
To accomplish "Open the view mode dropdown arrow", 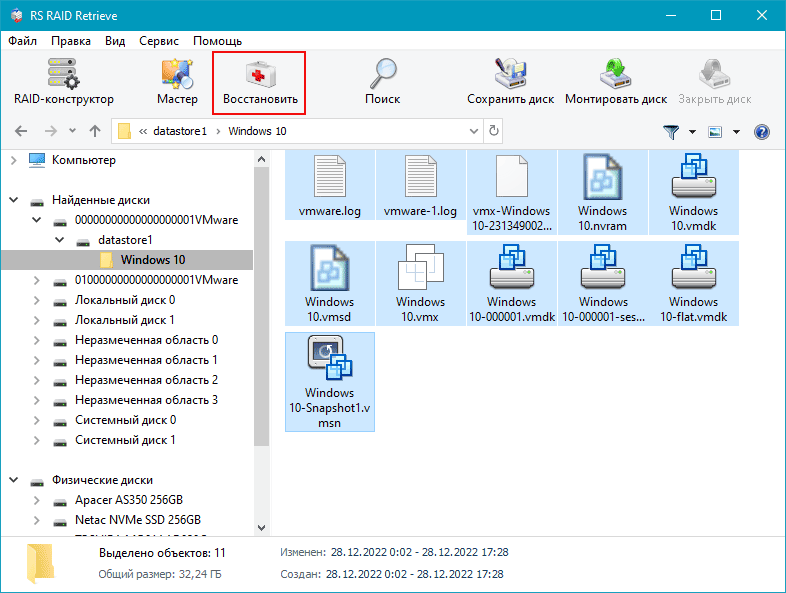I will point(736,132).
